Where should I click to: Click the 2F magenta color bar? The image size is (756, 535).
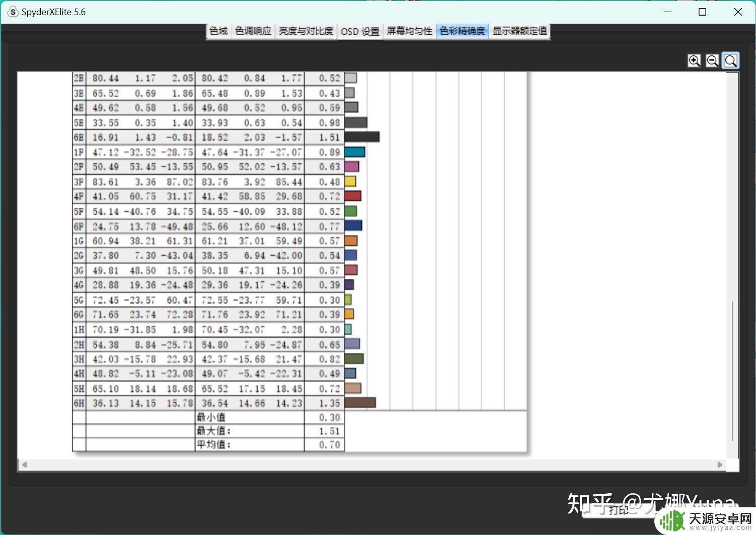click(352, 167)
